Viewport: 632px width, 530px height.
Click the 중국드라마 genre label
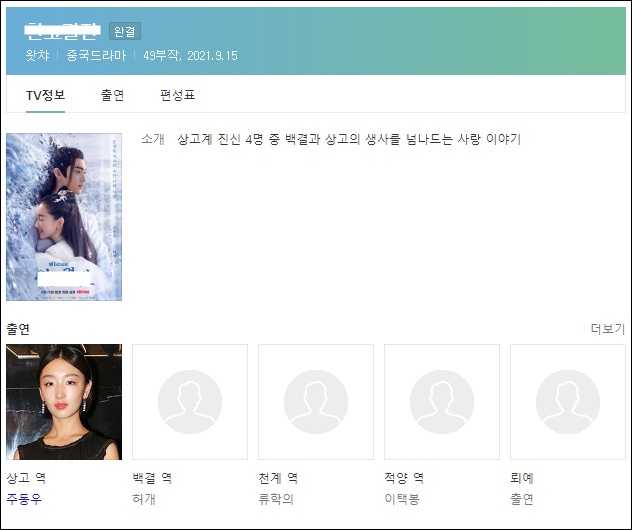tap(96, 55)
